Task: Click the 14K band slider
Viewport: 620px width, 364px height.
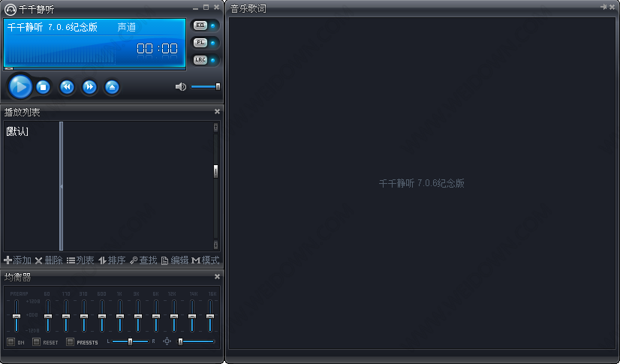Action: pos(192,316)
